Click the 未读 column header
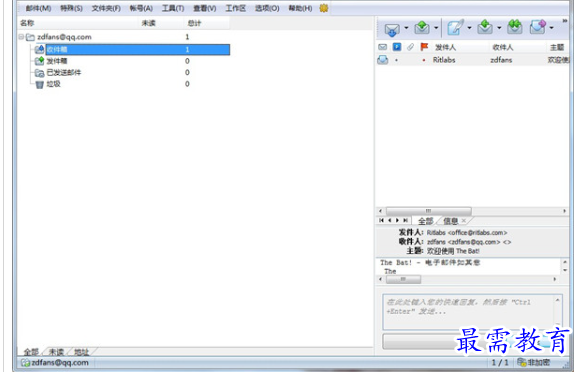The height and width of the screenshot is (372, 578). [x=149, y=23]
